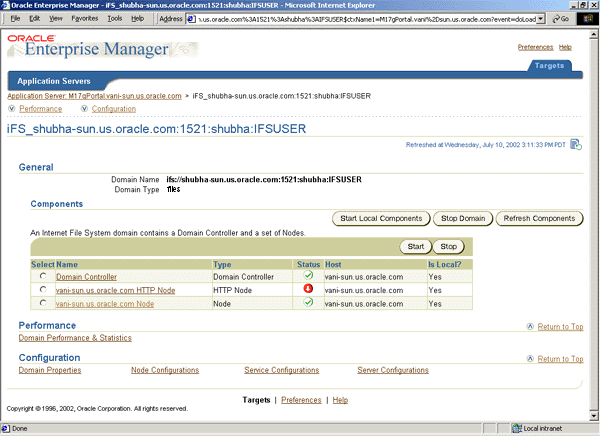Select the HTTP Node radio button
The image size is (600, 436).
click(43, 289)
